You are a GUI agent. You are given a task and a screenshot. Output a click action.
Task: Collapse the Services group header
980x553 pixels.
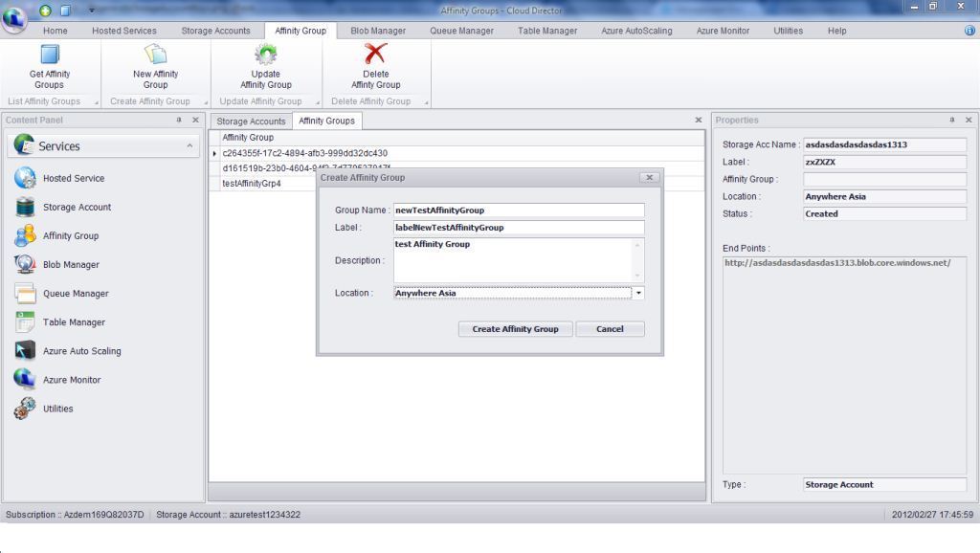189,145
